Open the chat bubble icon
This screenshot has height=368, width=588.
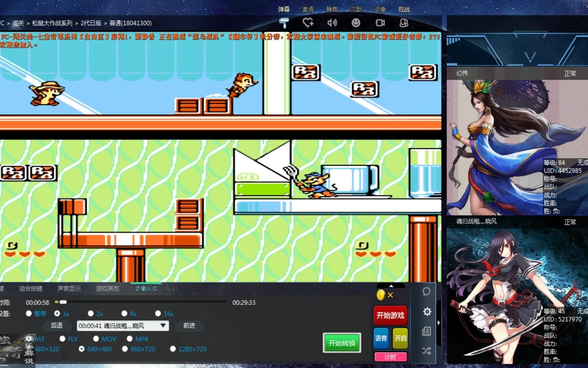click(x=426, y=292)
